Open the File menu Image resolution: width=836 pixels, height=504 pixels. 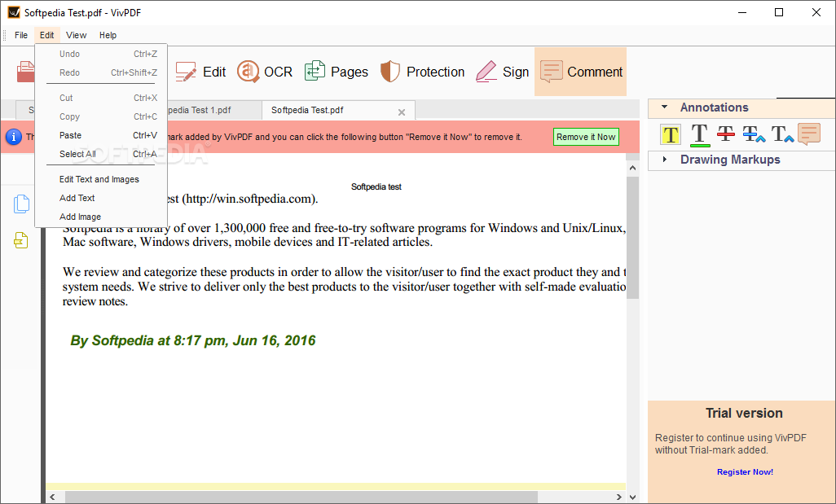21,35
